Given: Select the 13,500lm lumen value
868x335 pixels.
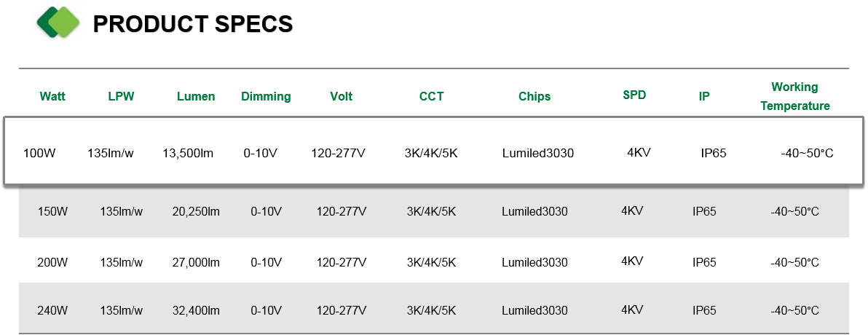Looking at the screenshot, I should coord(188,153).
